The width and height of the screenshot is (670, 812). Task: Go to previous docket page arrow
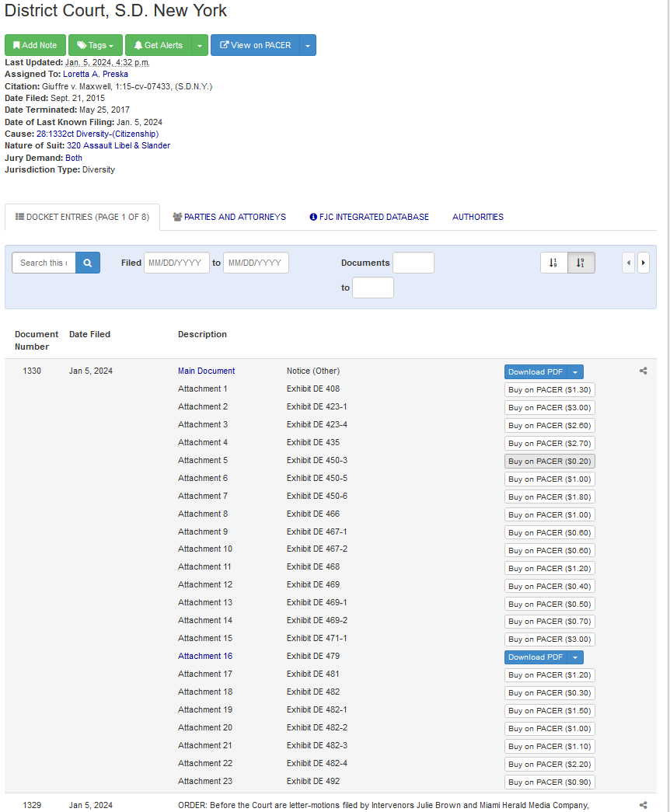[629, 263]
